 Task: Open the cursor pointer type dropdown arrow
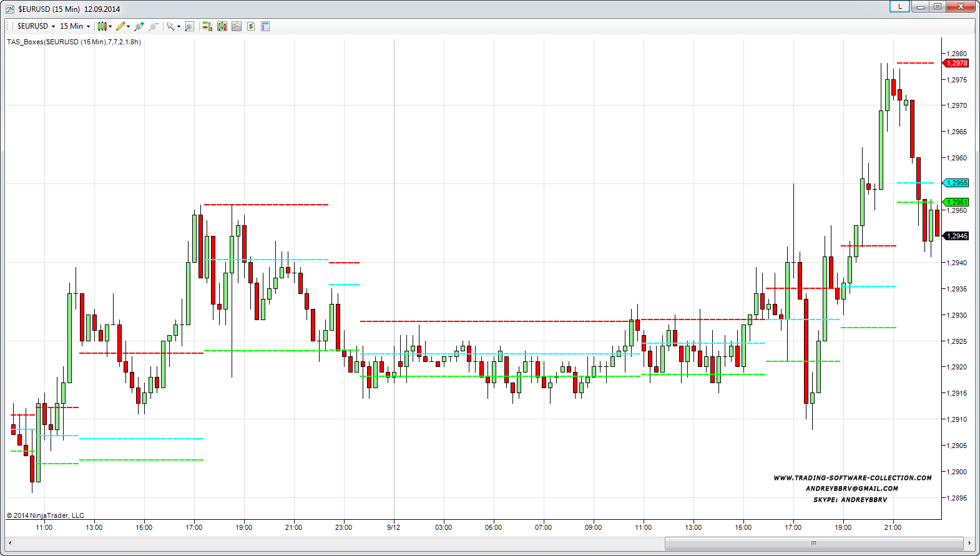coord(179,26)
